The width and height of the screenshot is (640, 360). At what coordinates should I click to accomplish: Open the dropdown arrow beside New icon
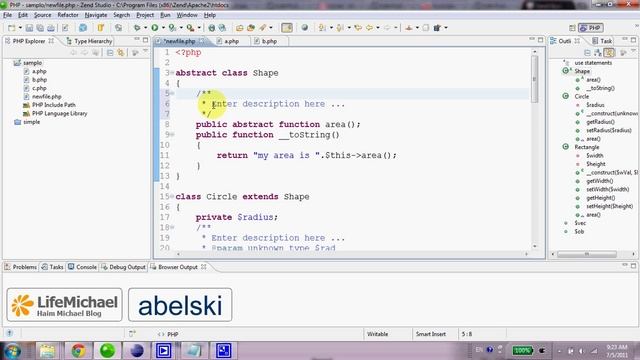point(20,28)
